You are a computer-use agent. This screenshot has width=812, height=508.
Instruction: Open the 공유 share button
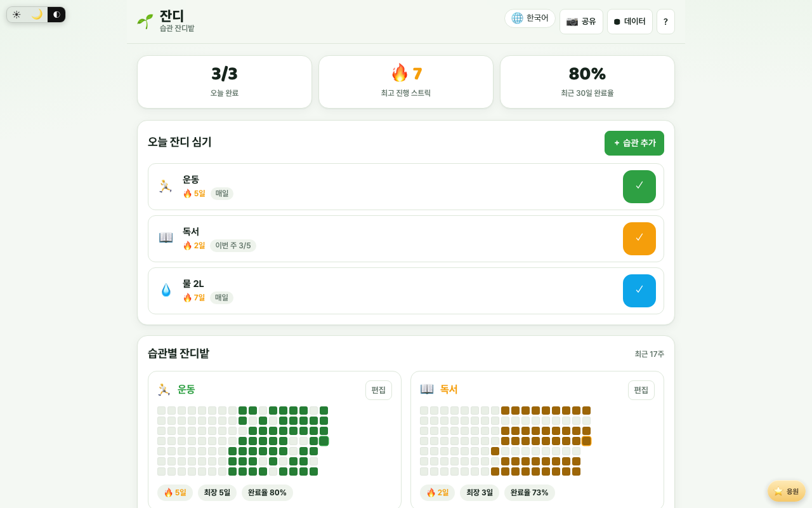[581, 22]
